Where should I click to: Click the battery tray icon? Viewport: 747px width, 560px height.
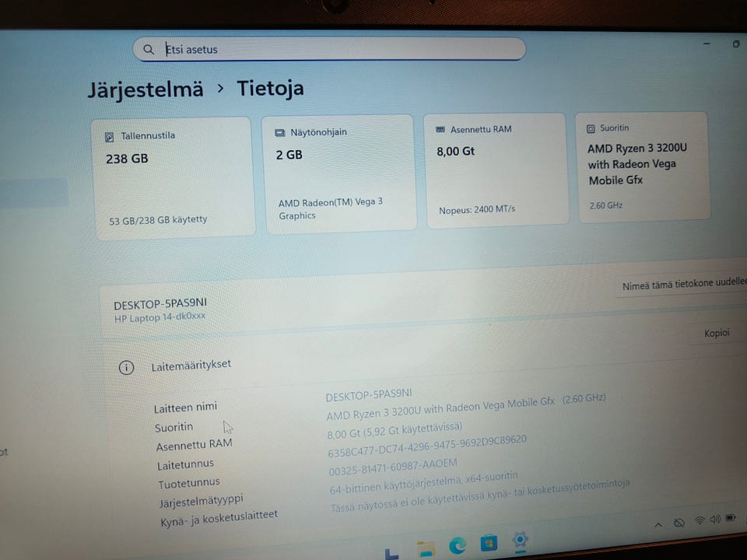731,518
